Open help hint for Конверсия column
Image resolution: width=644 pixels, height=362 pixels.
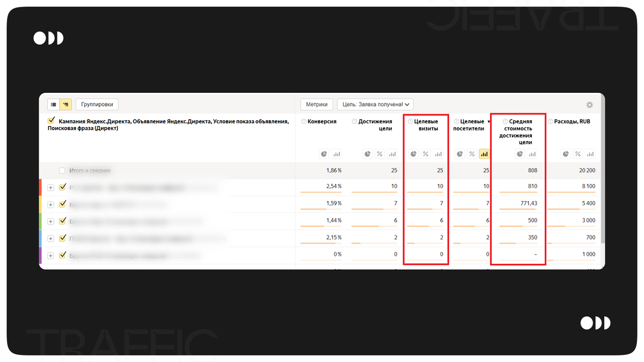point(304,122)
